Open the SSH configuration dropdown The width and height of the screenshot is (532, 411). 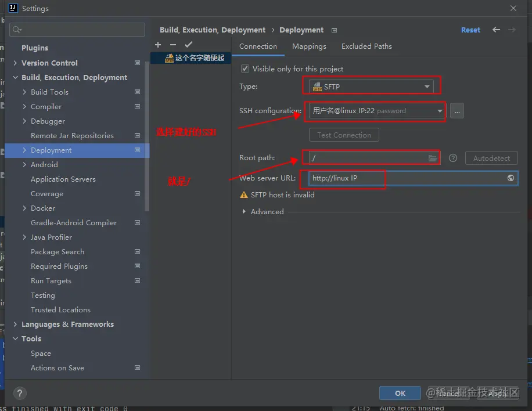tap(377, 111)
